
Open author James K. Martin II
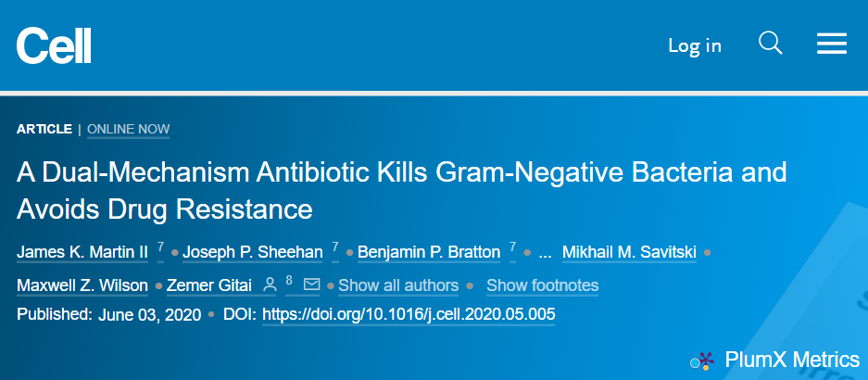[x=82, y=251]
